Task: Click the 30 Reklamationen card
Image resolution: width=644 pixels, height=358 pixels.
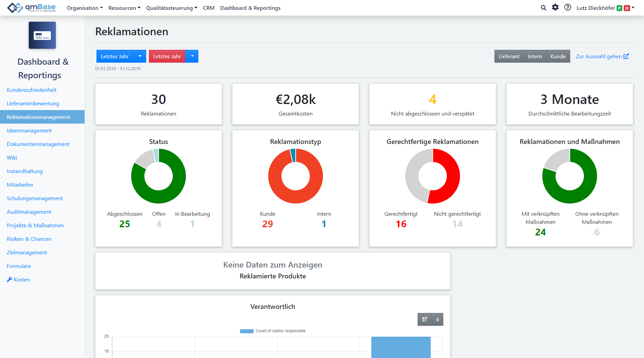Action: [158, 104]
